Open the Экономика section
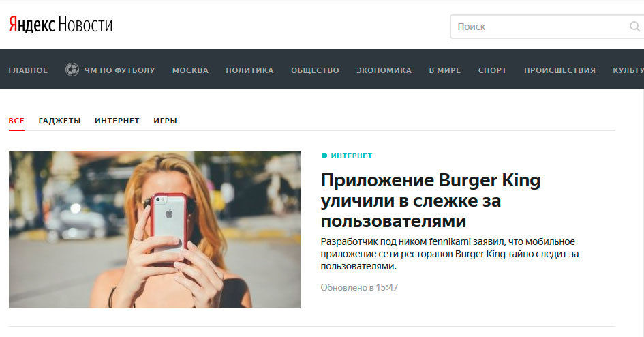This screenshot has width=644, height=337. coord(384,70)
